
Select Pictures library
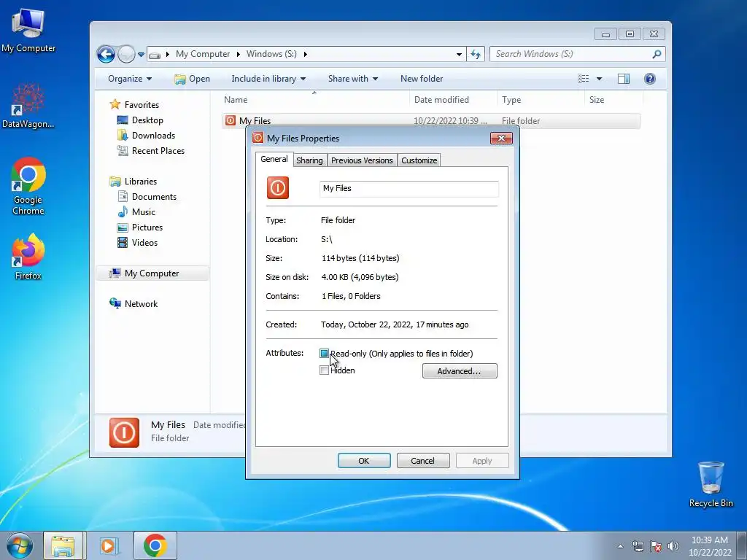pos(140,227)
